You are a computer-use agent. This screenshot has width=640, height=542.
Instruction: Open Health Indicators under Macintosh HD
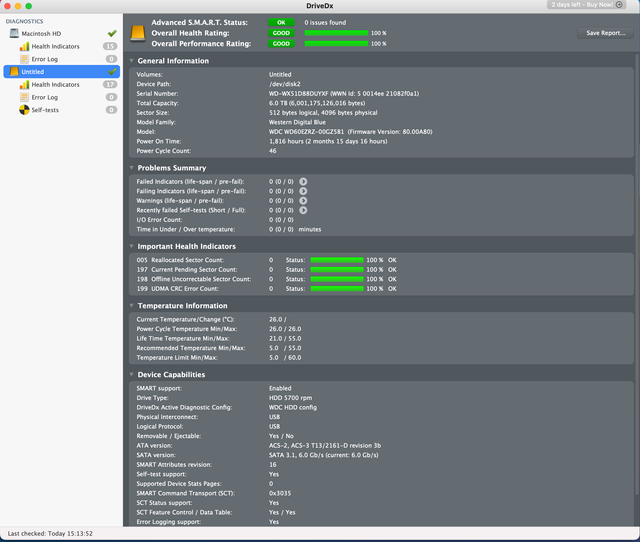56,46
